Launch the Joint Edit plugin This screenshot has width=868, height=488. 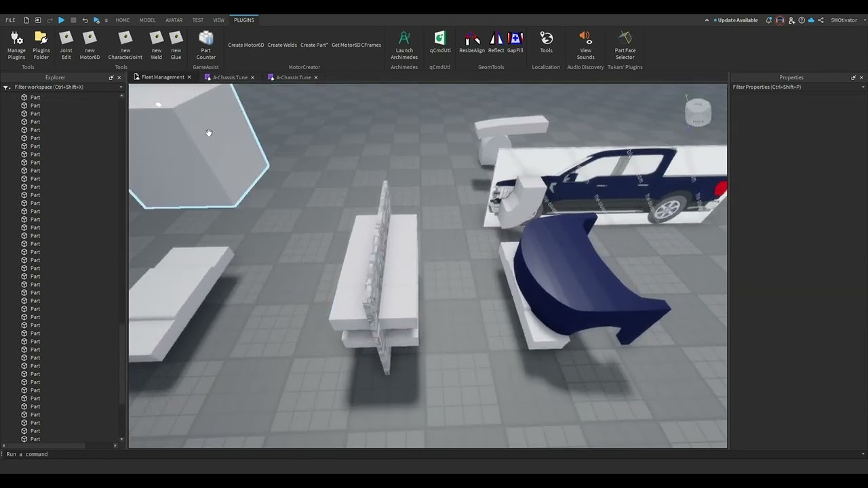click(x=66, y=45)
